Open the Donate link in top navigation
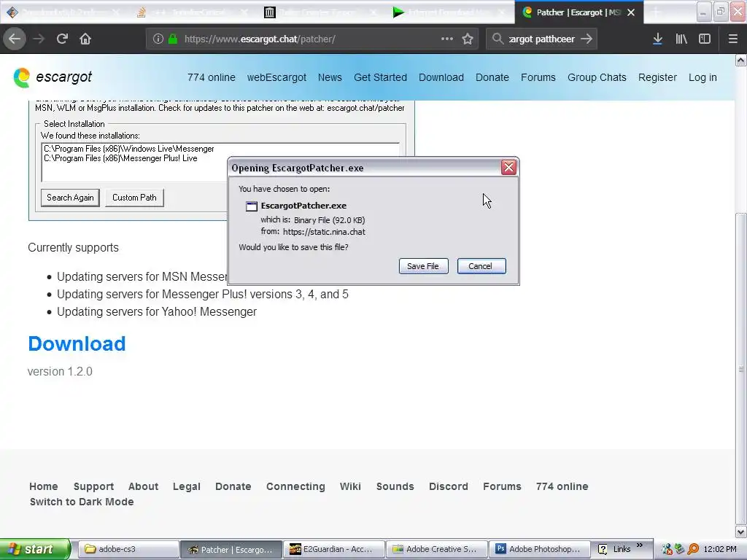This screenshot has height=560, width=747. [492, 77]
